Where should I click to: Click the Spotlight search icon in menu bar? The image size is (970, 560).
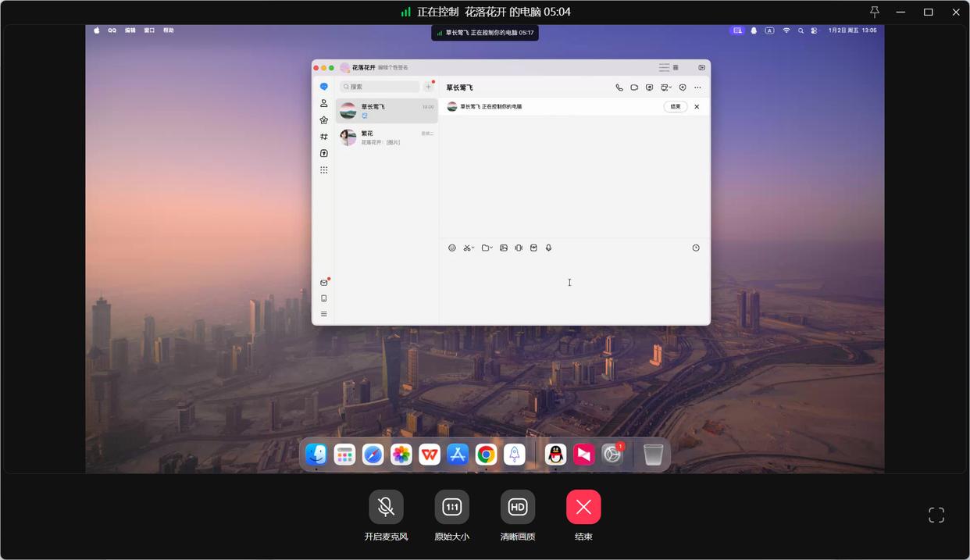[801, 30]
